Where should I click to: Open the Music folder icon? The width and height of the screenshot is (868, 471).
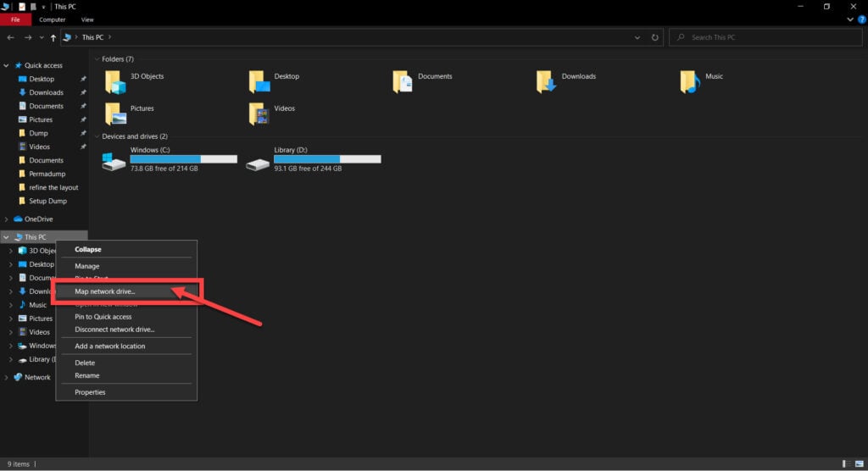pyautogui.click(x=690, y=81)
